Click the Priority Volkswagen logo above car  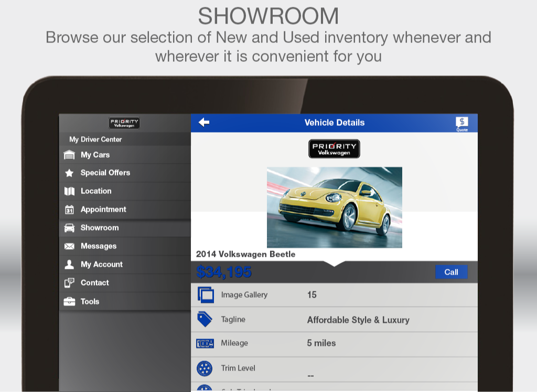coord(334,149)
